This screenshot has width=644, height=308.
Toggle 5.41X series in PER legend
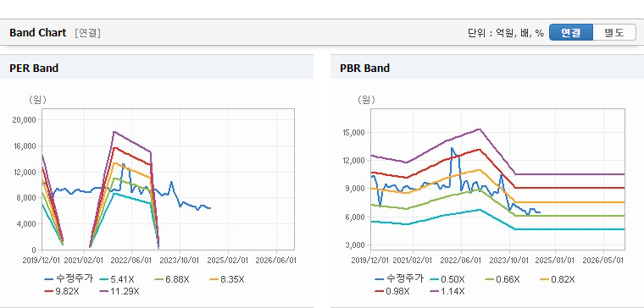tap(118, 279)
